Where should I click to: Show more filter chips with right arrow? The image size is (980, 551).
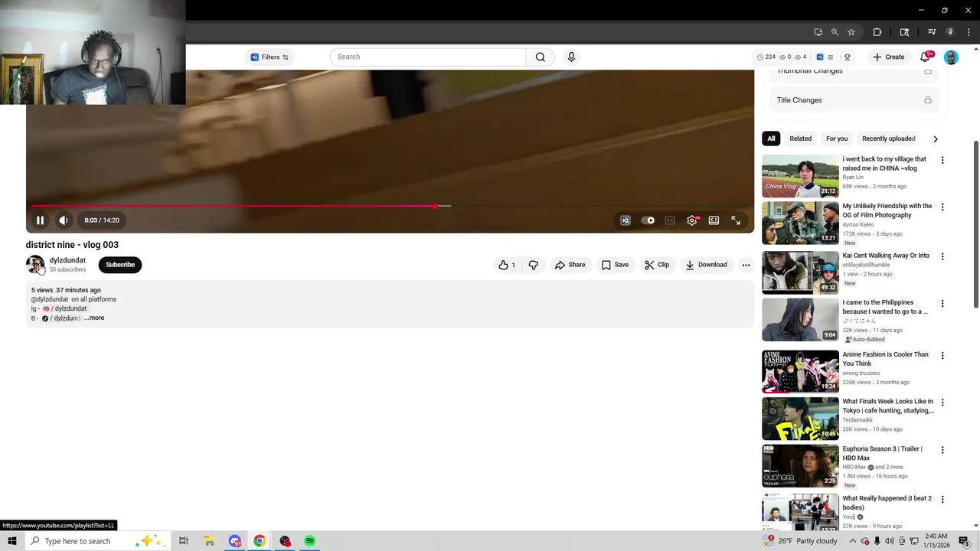click(x=935, y=139)
